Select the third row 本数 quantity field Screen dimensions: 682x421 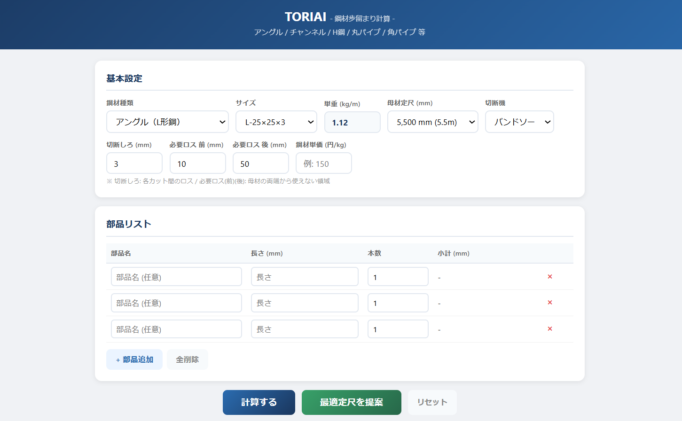398,329
